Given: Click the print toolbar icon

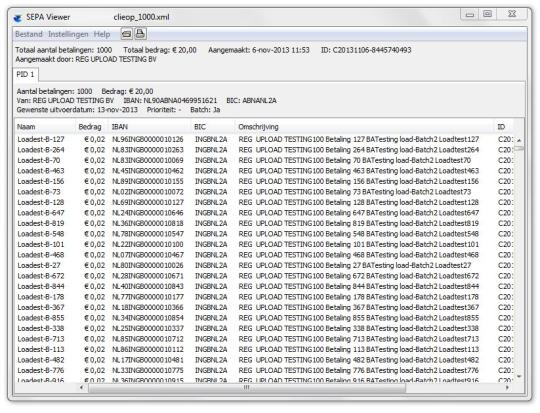Looking at the screenshot, I should point(140,34).
